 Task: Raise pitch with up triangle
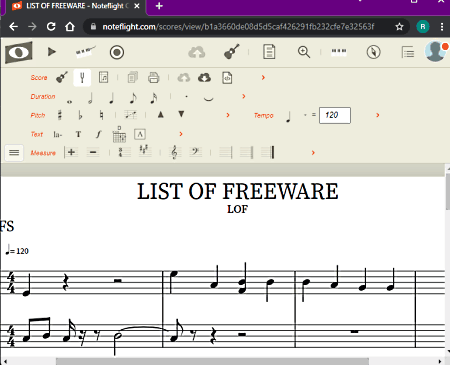coord(161,114)
